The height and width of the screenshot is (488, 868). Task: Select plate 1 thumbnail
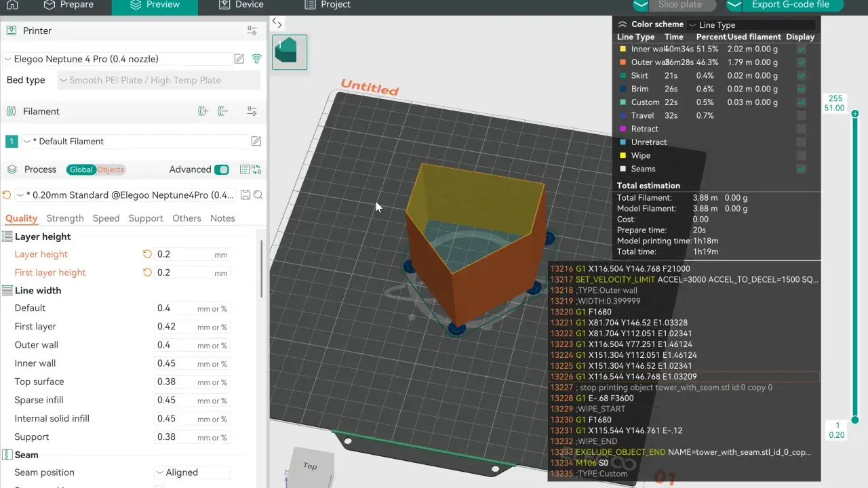click(x=290, y=52)
